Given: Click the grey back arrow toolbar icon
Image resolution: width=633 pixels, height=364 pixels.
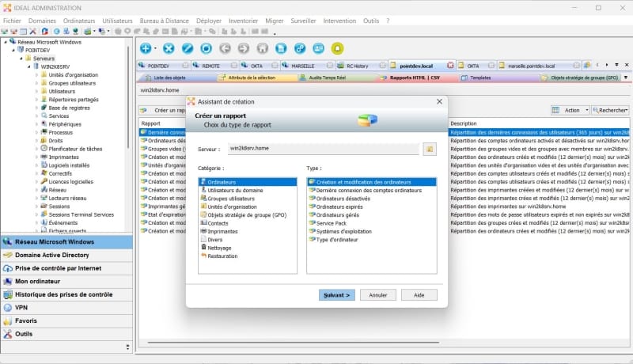Looking at the screenshot, I should 225,48.
